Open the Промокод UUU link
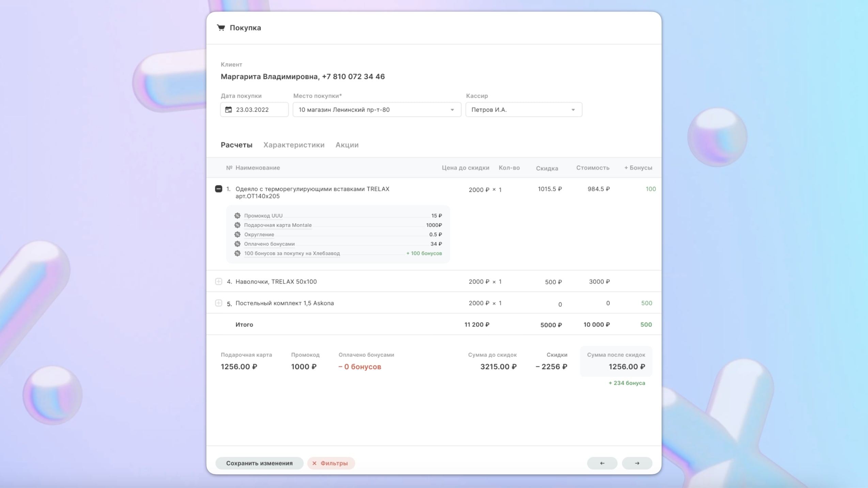Viewport: 868px width, 488px height. (263, 216)
